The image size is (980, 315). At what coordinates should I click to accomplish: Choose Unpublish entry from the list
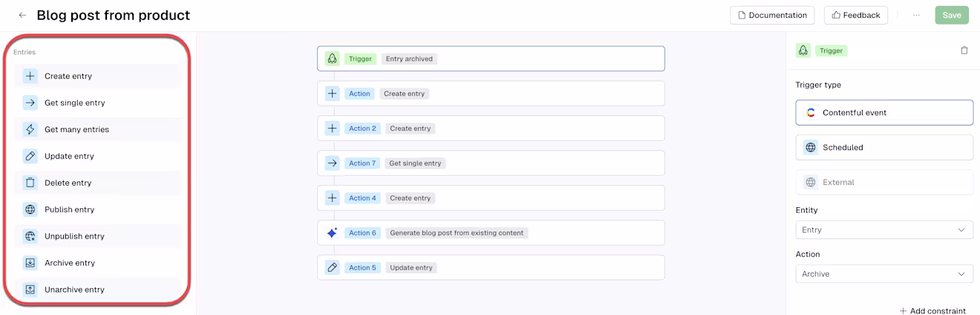point(97,236)
